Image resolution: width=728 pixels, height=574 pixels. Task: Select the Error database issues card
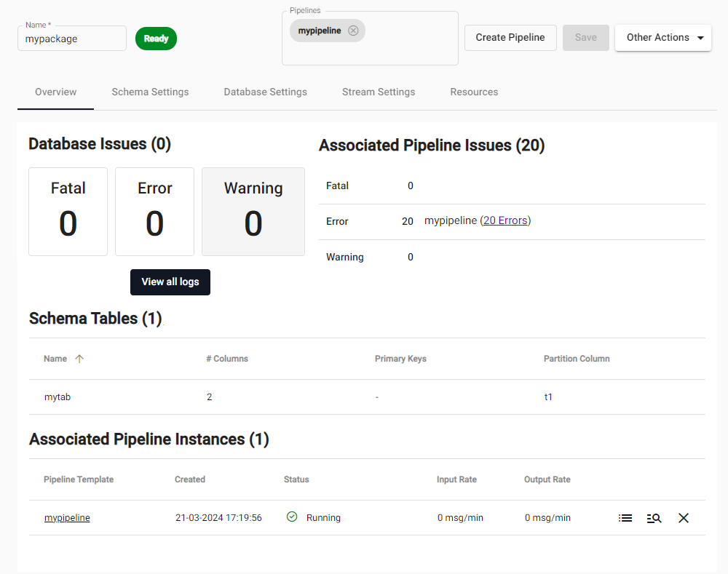point(154,212)
